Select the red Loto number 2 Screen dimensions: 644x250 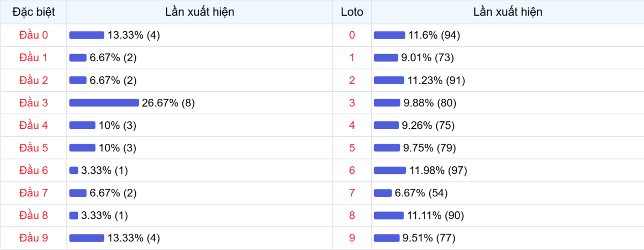point(352,80)
